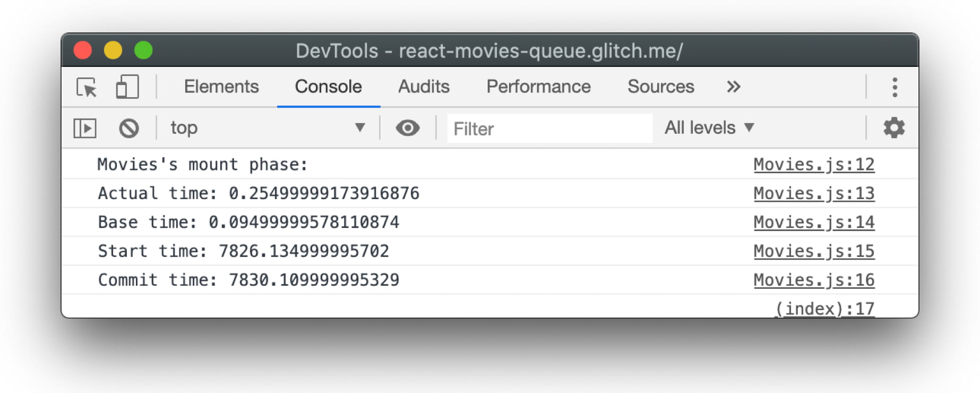Open the Movies.js:12 source link
980x393 pixels.
(813, 165)
